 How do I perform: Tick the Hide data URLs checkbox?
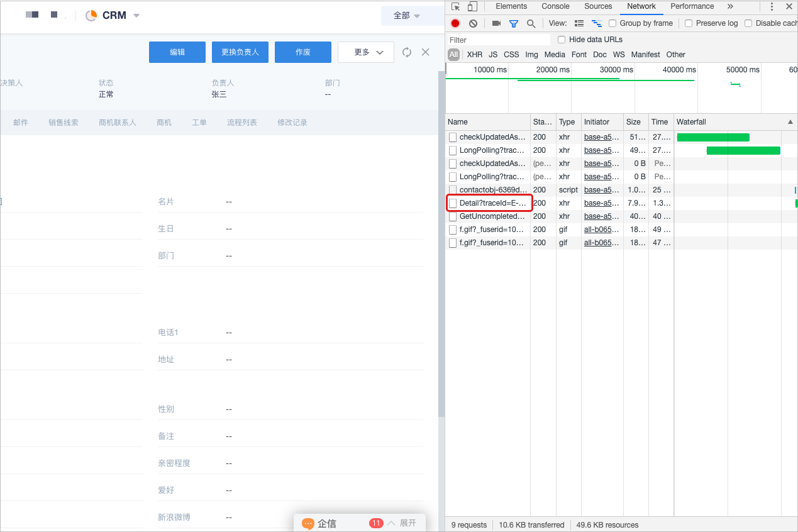click(x=562, y=40)
